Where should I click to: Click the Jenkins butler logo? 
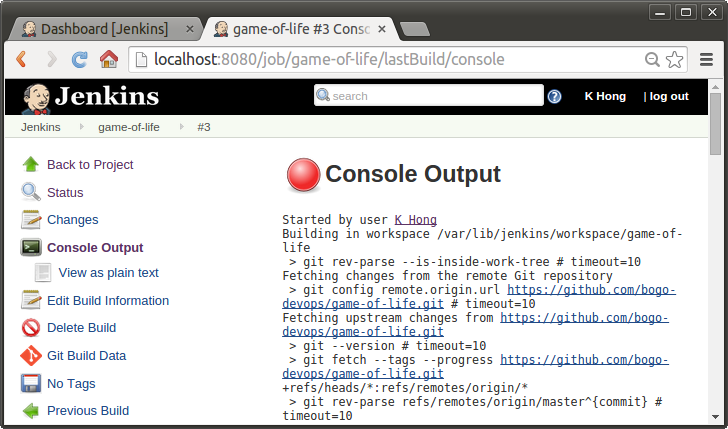click(x=36, y=99)
